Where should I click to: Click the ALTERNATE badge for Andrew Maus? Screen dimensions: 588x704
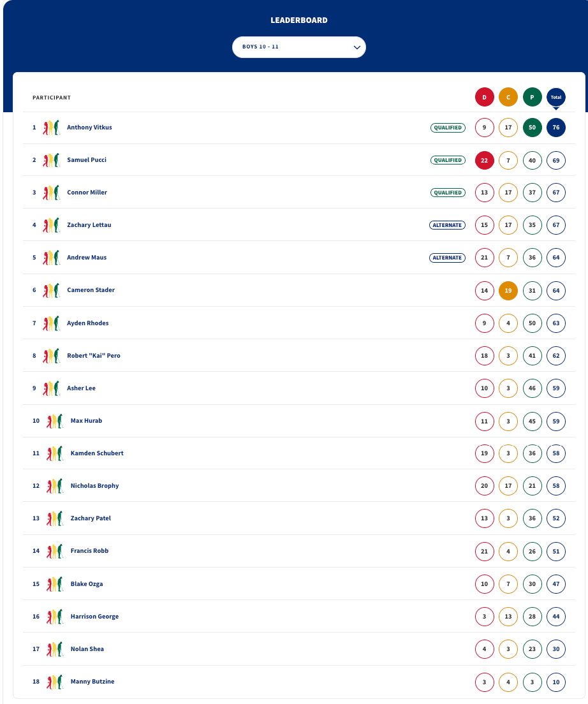[447, 258]
